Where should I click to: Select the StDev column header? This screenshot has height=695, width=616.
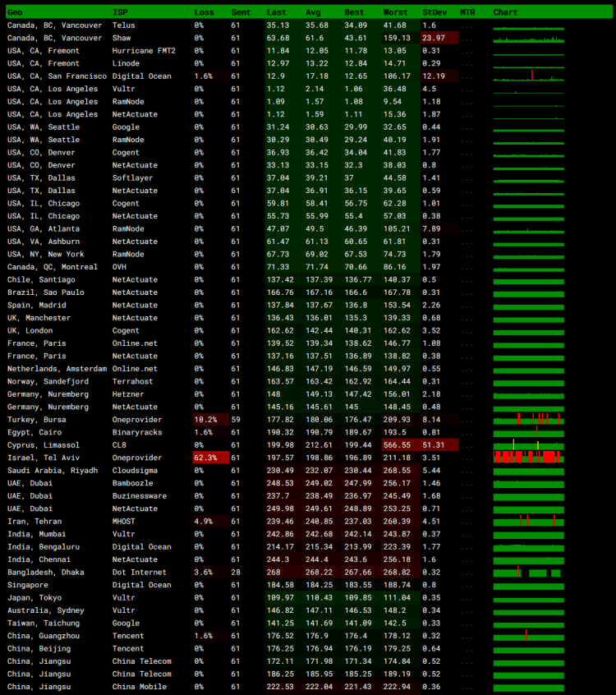point(434,12)
